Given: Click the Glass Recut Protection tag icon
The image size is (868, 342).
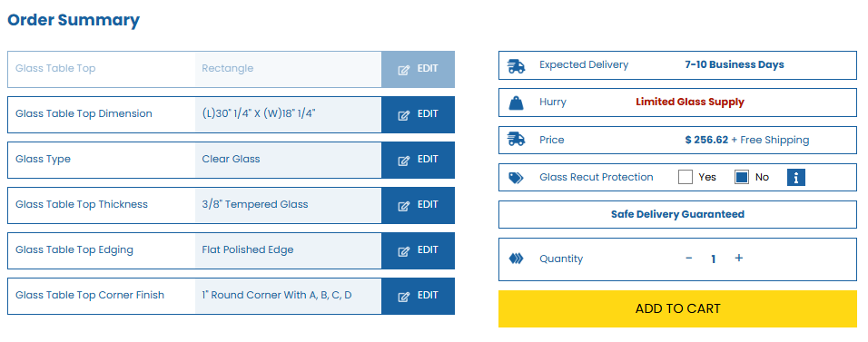Looking at the screenshot, I should (516, 178).
